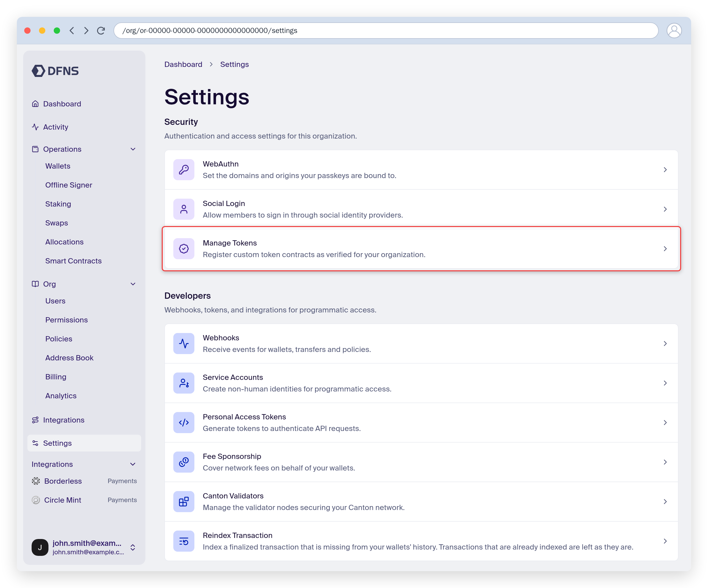Select Address Book in the sidebar
Image resolution: width=708 pixels, height=588 pixels.
69,358
